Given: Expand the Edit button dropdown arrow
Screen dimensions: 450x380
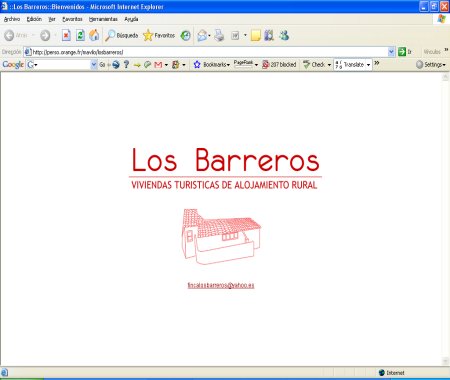Looking at the screenshot, I should click(x=245, y=35).
